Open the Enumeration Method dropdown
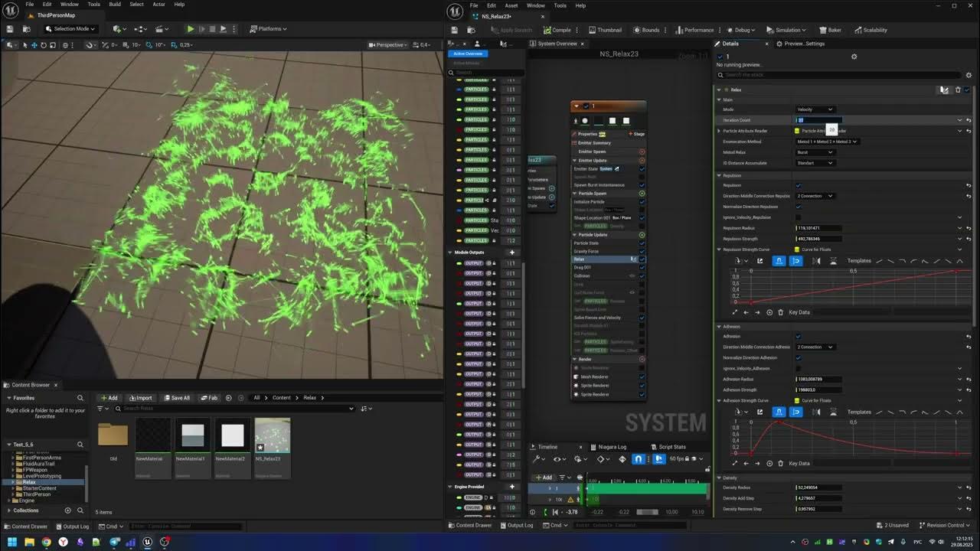Image resolution: width=980 pixels, height=551 pixels. (x=827, y=142)
